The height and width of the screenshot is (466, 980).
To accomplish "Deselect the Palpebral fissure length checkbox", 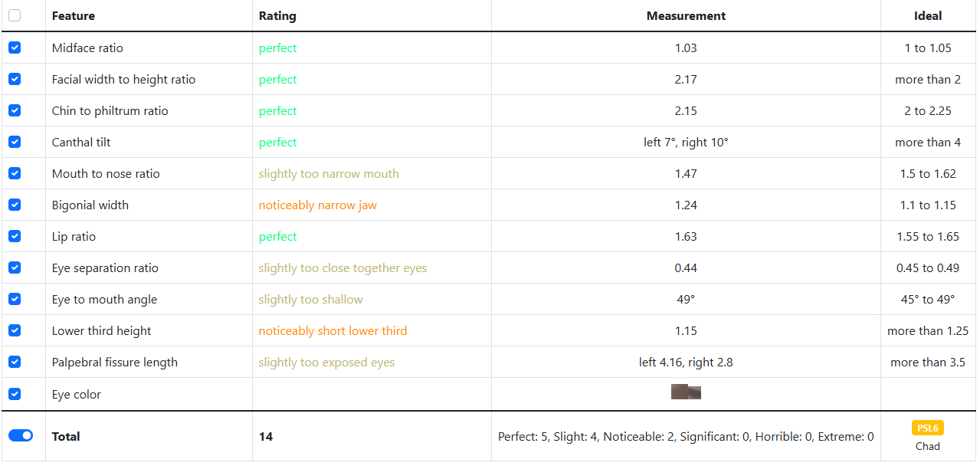I will (15, 362).
